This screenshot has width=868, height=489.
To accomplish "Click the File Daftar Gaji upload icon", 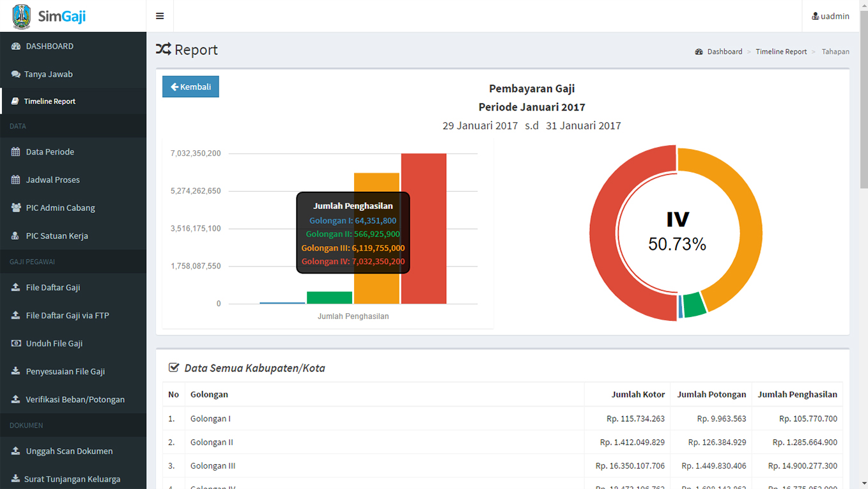I will 16,288.
